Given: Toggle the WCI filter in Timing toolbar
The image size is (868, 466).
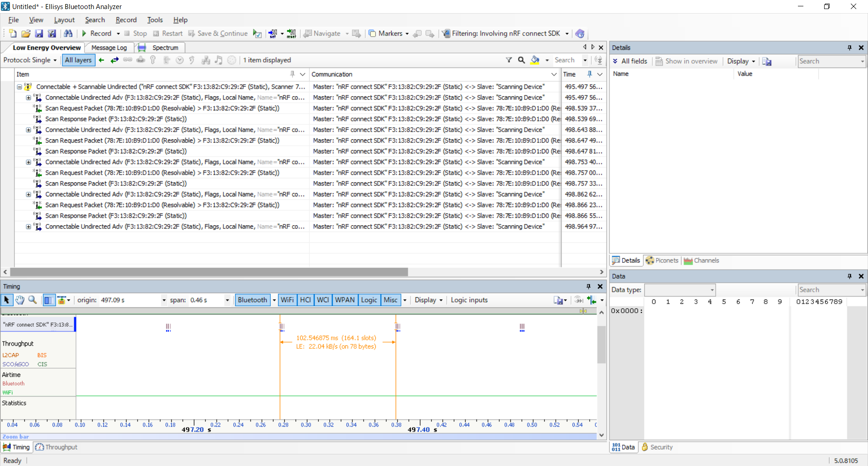Looking at the screenshot, I should (x=323, y=300).
